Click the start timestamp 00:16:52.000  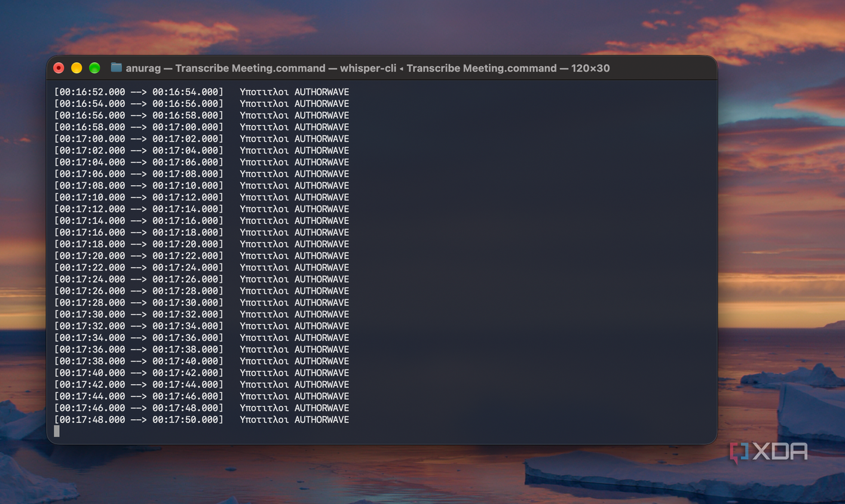pos(92,92)
